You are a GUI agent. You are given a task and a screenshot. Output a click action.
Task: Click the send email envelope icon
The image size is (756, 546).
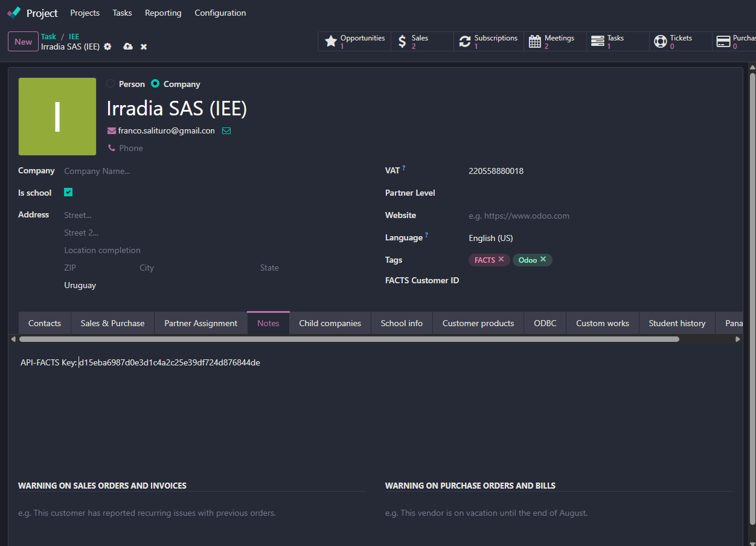pyautogui.click(x=226, y=130)
